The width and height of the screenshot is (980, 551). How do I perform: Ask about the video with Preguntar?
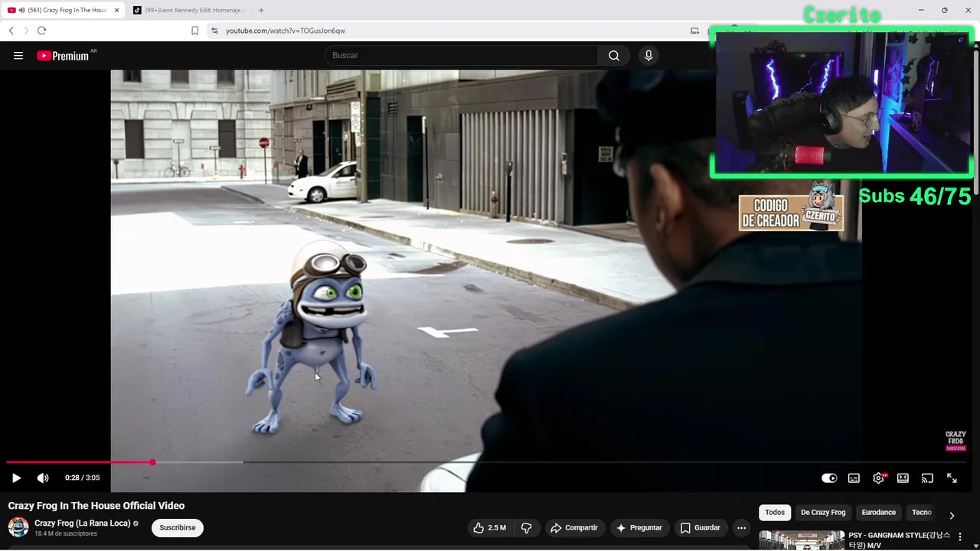coord(639,527)
